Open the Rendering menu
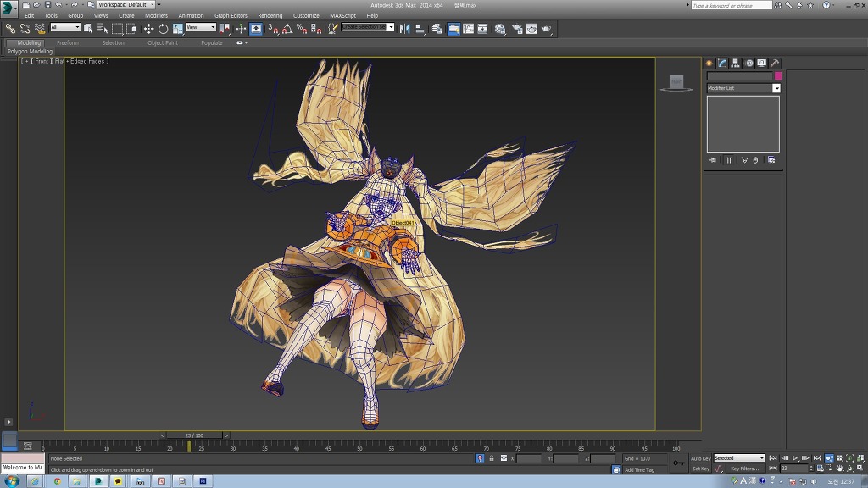Image resolution: width=868 pixels, height=488 pixels. coord(270,15)
